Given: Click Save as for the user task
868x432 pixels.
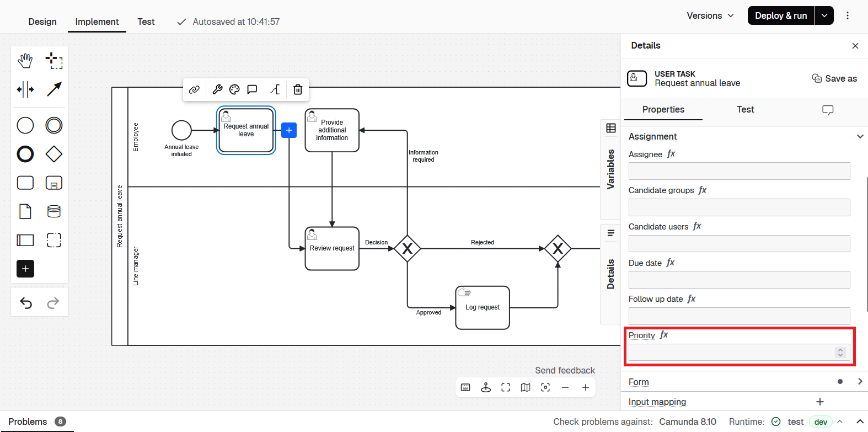Looking at the screenshot, I should point(834,78).
